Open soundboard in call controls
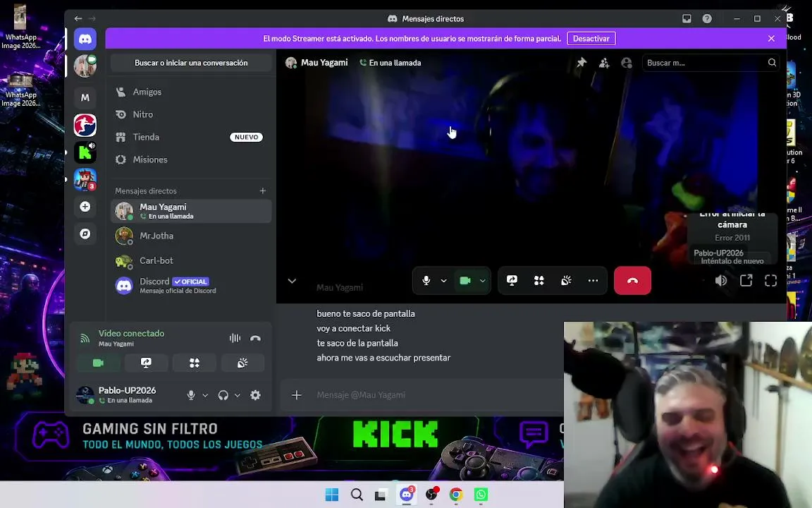 pyautogui.click(x=566, y=280)
